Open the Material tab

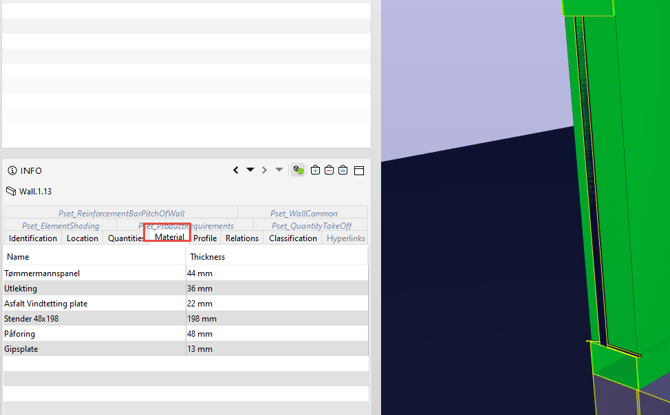click(169, 237)
